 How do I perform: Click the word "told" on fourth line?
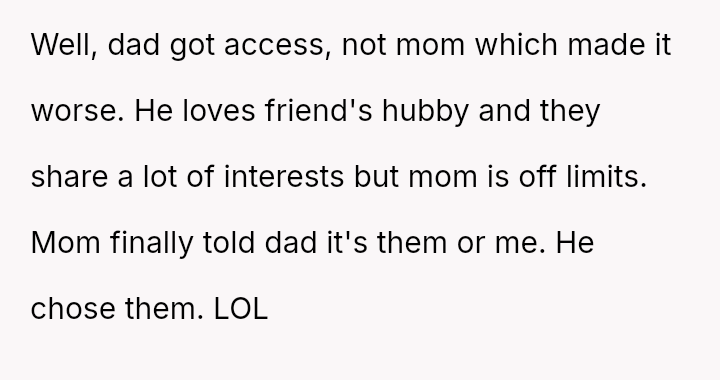click(x=229, y=243)
